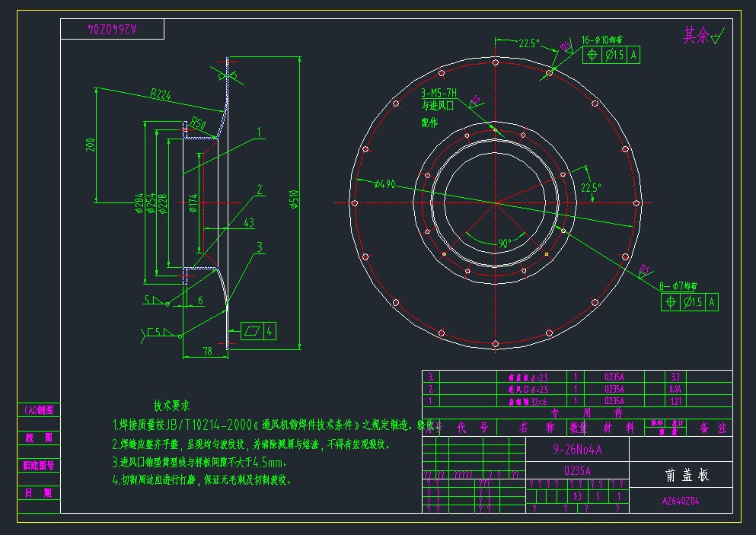Viewport: 756px width, 535px height.
Task: Click the surface roughness symbol beside 其余
Action: 718,36
